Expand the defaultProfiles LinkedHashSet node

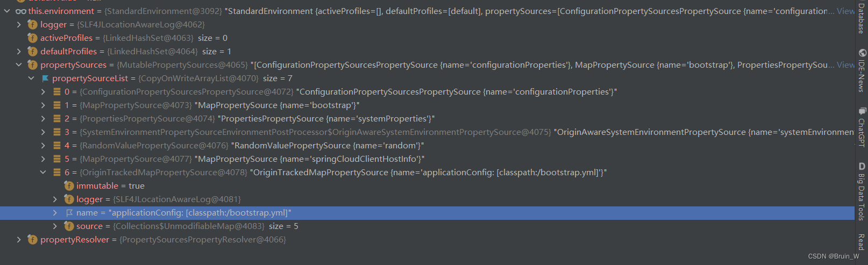tap(19, 52)
